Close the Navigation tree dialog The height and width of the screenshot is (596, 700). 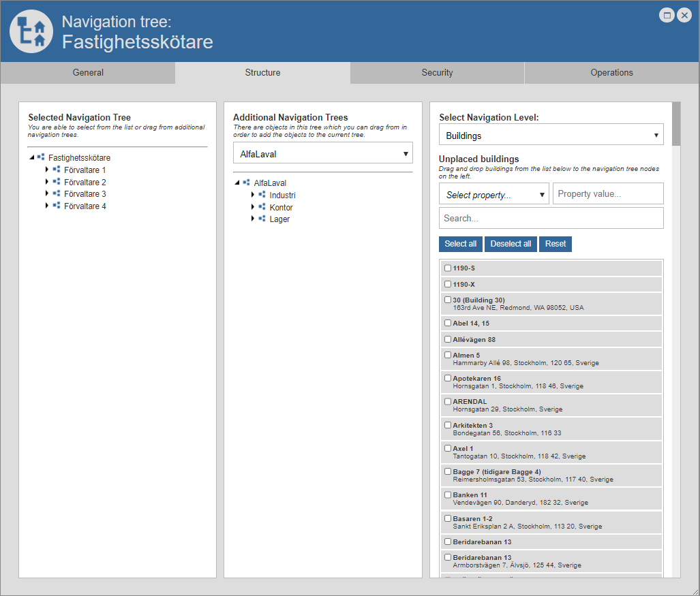pos(684,15)
